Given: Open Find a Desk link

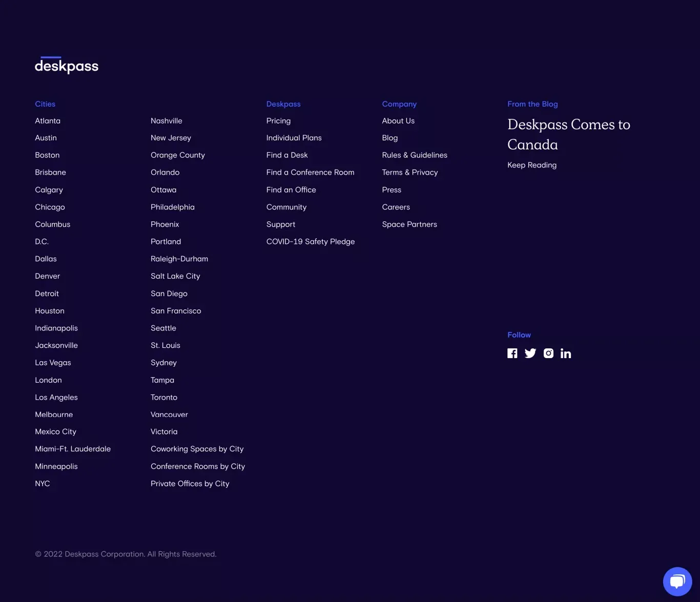Looking at the screenshot, I should (x=287, y=155).
